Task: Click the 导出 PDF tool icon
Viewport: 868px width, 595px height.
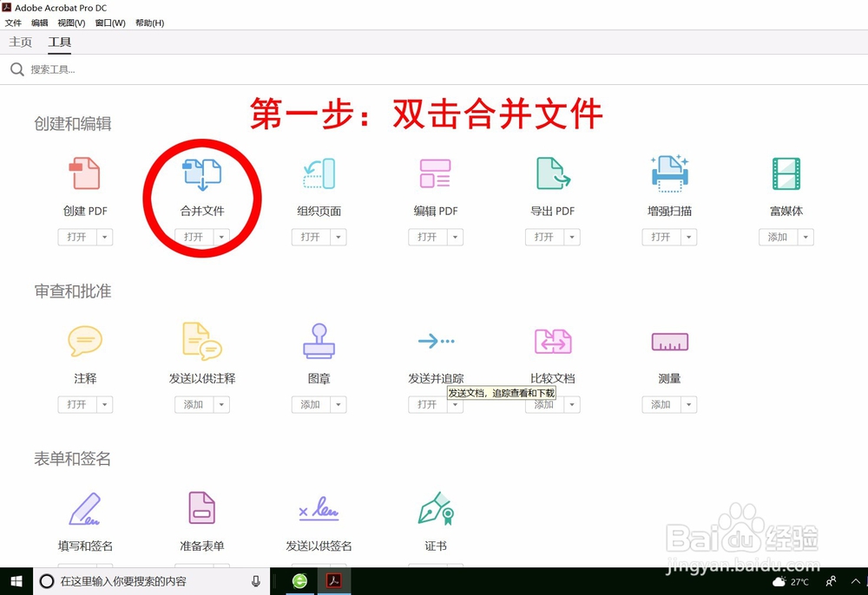Action: point(552,173)
